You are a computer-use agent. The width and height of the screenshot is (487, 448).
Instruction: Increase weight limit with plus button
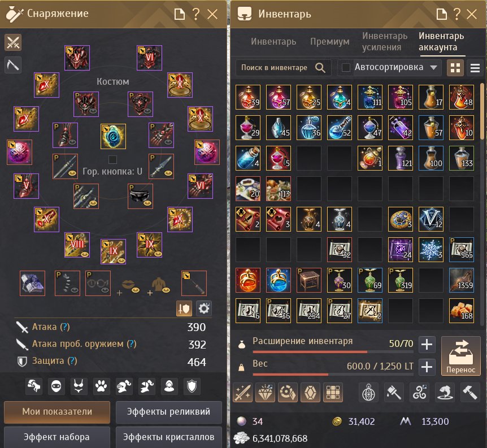tap(427, 367)
